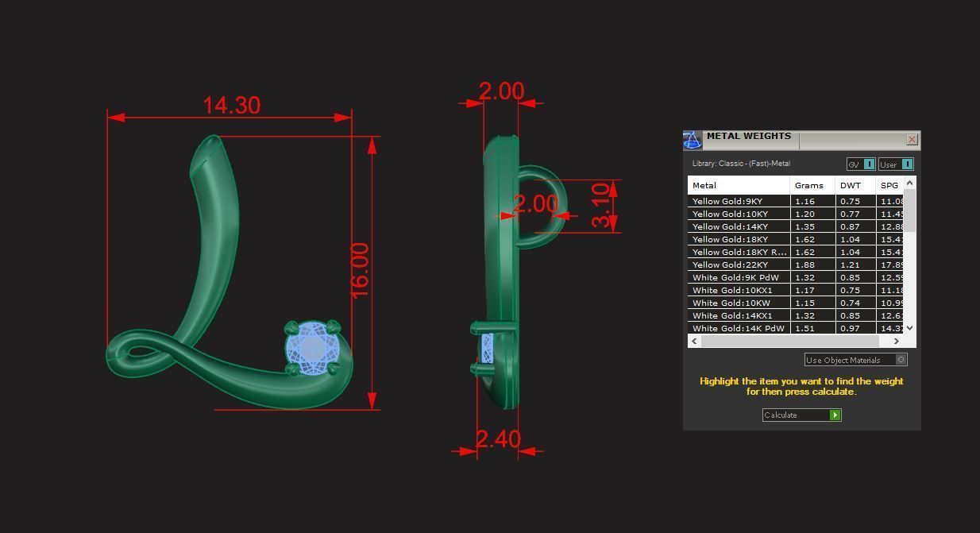Click the 1.16 grams value for 9KY

click(805, 201)
